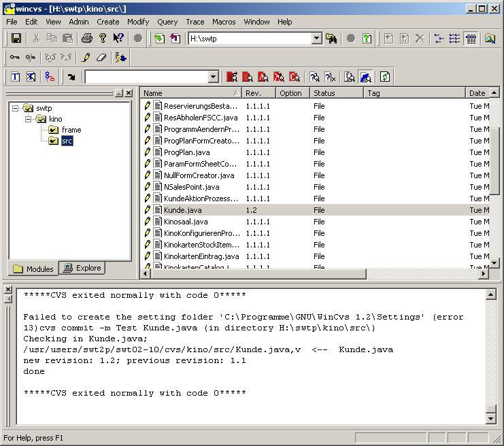Screen dimensions: 504x446
Task: Toggle the pressed blue pencil modified filter
Action: 365,77
